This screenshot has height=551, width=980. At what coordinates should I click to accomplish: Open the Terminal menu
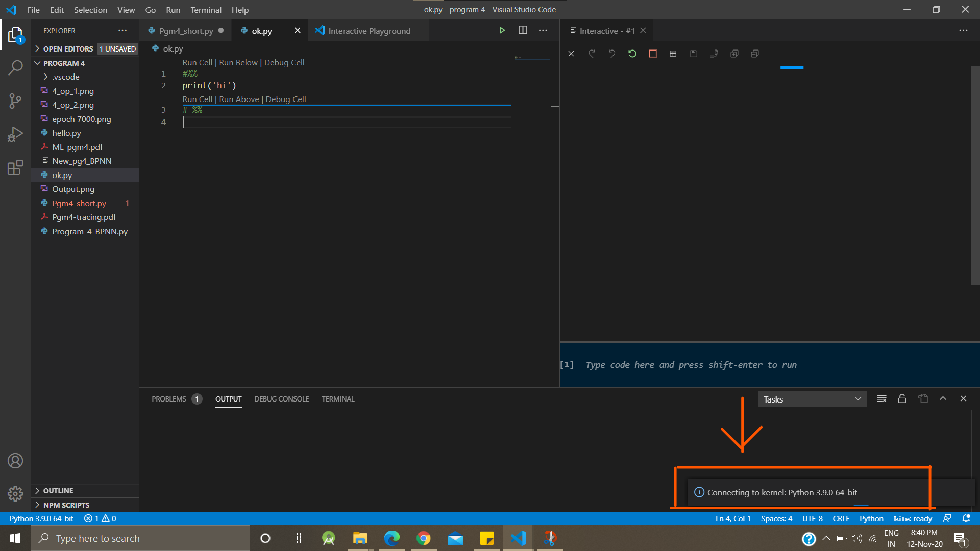pyautogui.click(x=206, y=10)
